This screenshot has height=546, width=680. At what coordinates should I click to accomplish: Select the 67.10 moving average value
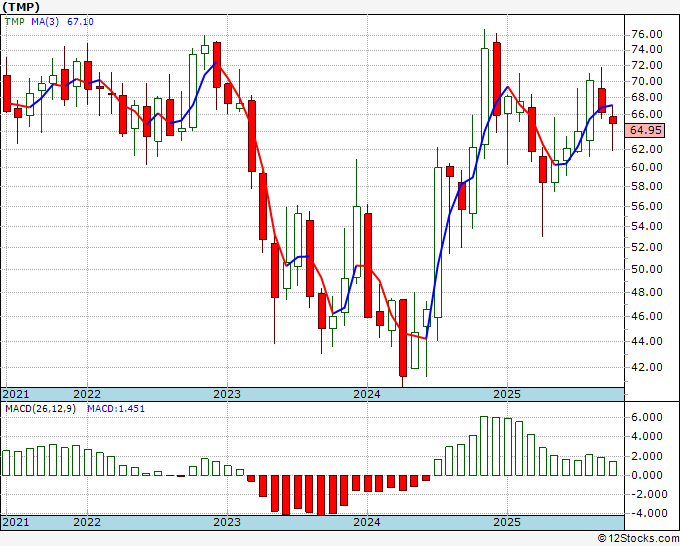[x=80, y=22]
